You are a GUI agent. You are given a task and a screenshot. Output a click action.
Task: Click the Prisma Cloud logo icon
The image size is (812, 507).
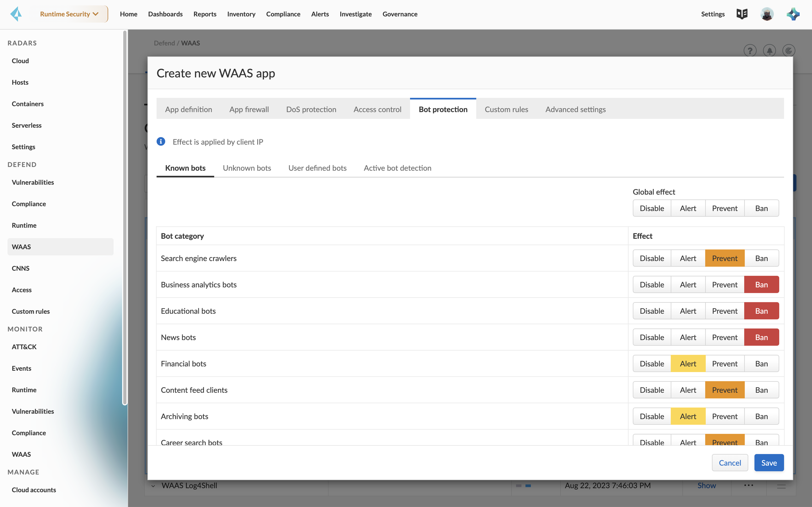click(16, 14)
